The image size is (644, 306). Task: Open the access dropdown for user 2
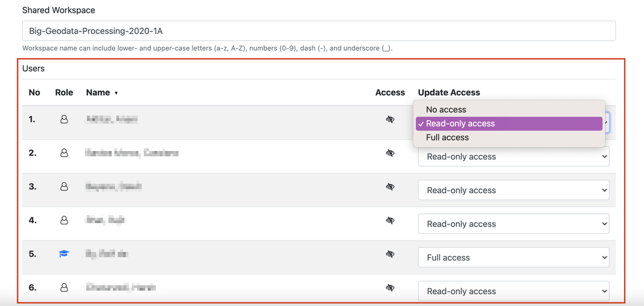point(513,156)
